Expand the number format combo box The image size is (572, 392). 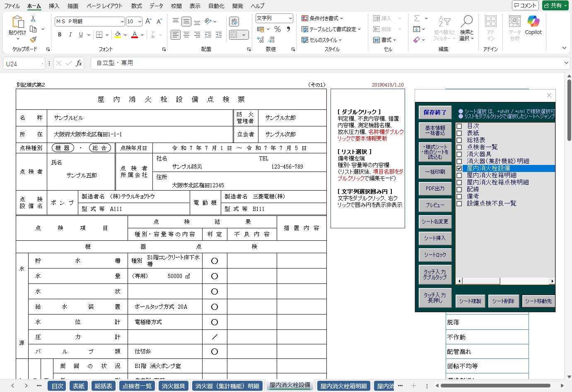point(290,18)
